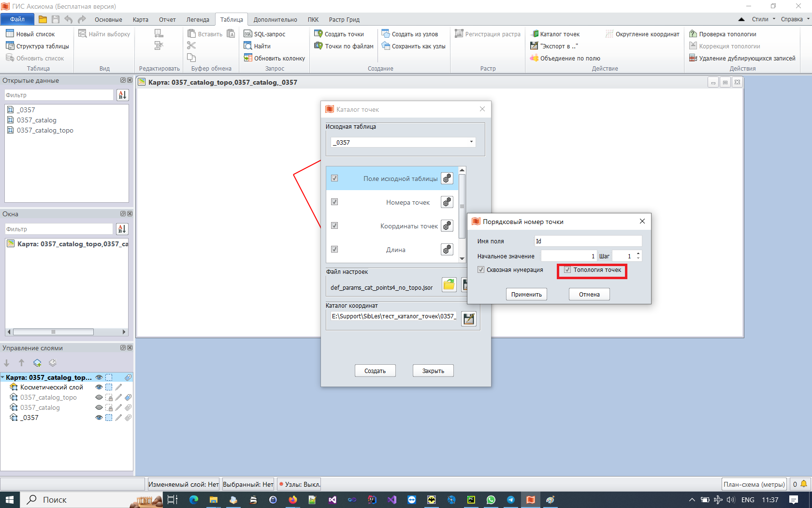Open the Растр Грид tab

click(344, 19)
